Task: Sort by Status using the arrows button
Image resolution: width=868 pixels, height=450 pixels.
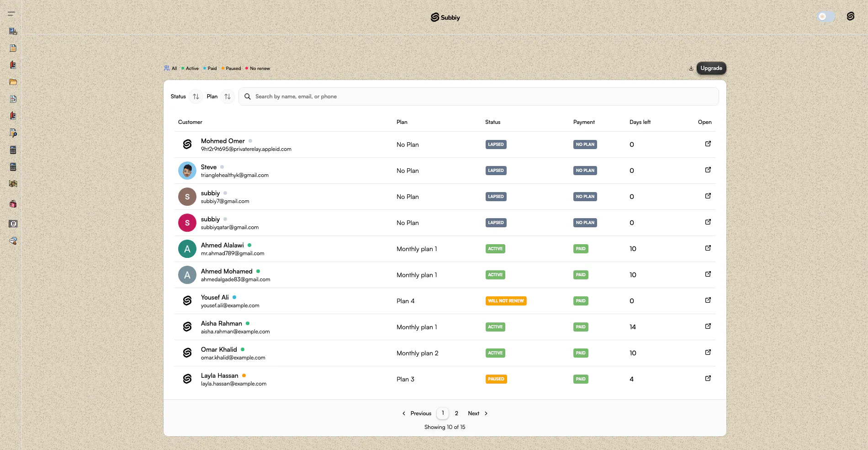Action: [196, 96]
